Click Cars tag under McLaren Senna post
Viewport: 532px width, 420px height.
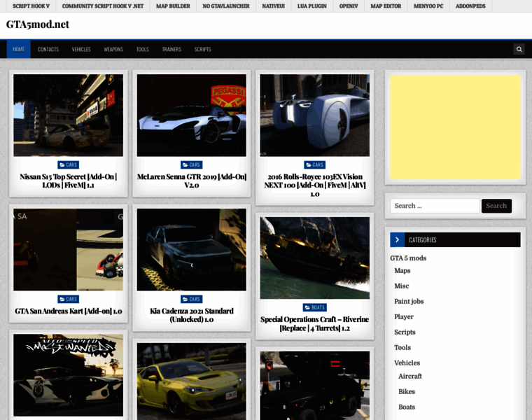[191, 165]
